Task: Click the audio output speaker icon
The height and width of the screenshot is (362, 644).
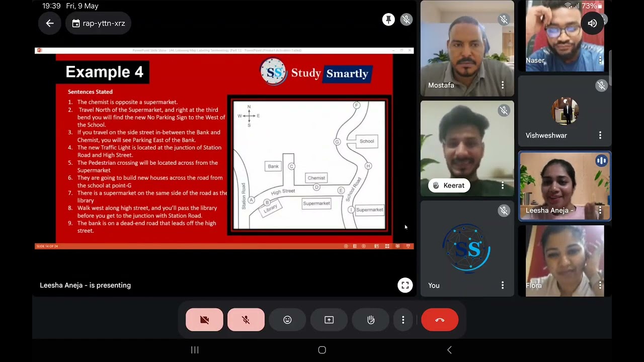Action: pyautogui.click(x=592, y=23)
